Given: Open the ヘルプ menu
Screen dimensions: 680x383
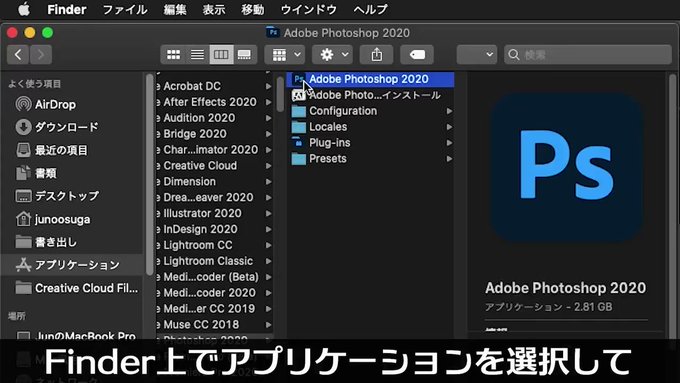Looking at the screenshot, I should coord(370,9).
